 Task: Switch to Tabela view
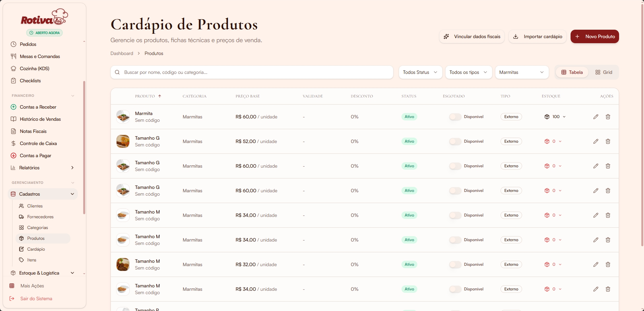[x=572, y=72]
